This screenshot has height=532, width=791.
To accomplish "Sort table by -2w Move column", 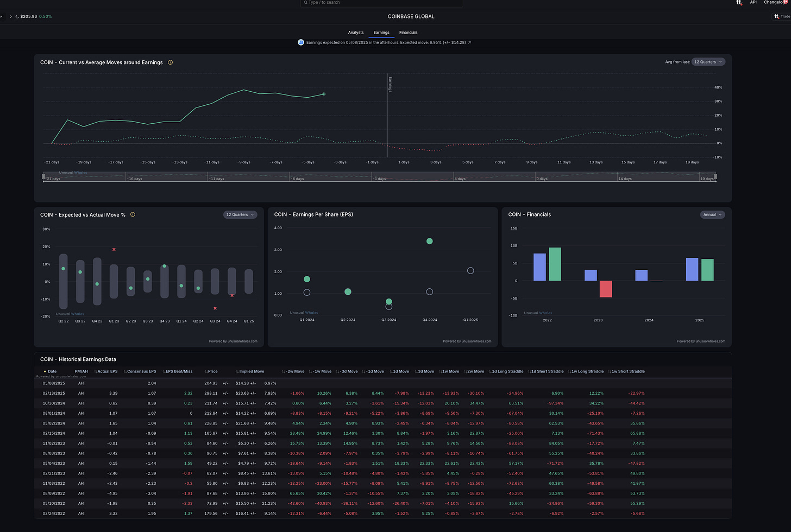I will tap(293, 371).
